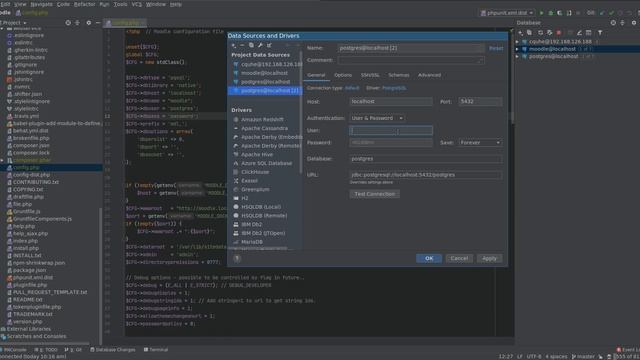Click the edit pencil icon in Database panel
The height and width of the screenshot is (360, 640).
pos(579,33)
